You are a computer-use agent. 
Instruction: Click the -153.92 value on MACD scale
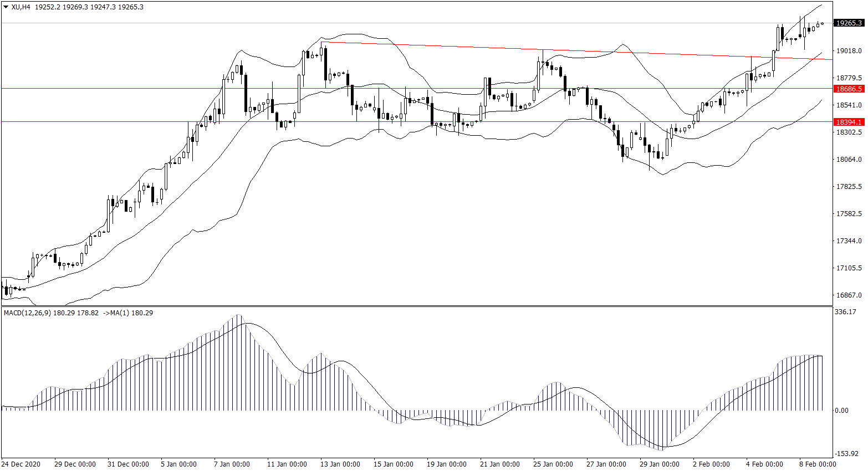pos(846,454)
